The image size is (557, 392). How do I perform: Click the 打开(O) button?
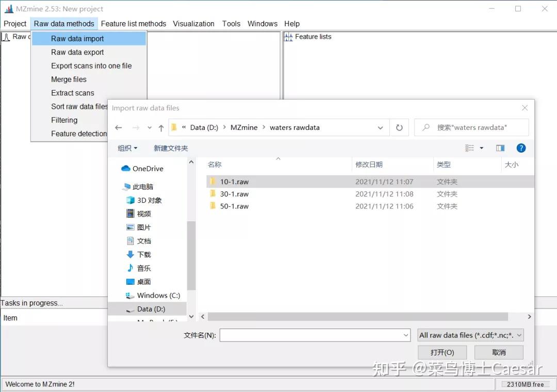pyautogui.click(x=442, y=352)
